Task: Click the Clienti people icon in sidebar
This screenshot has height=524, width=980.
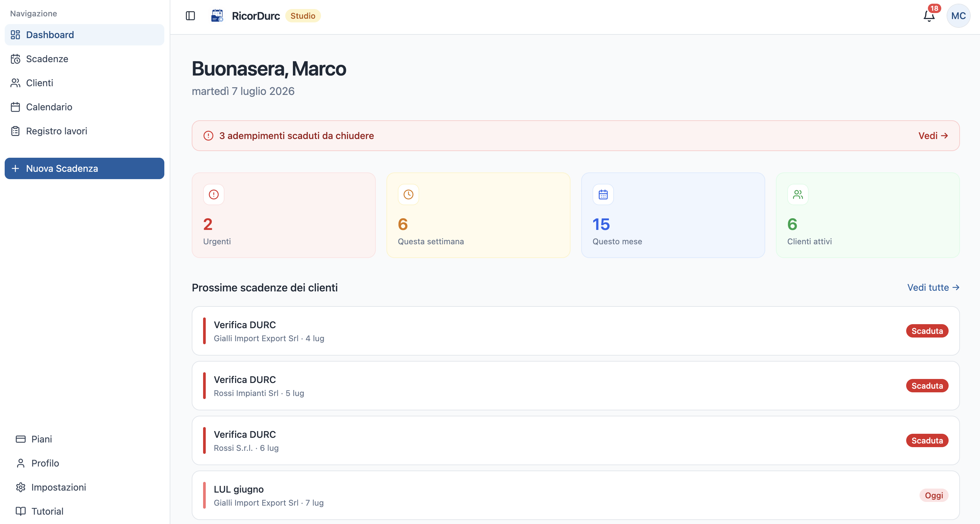Action: coord(15,83)
